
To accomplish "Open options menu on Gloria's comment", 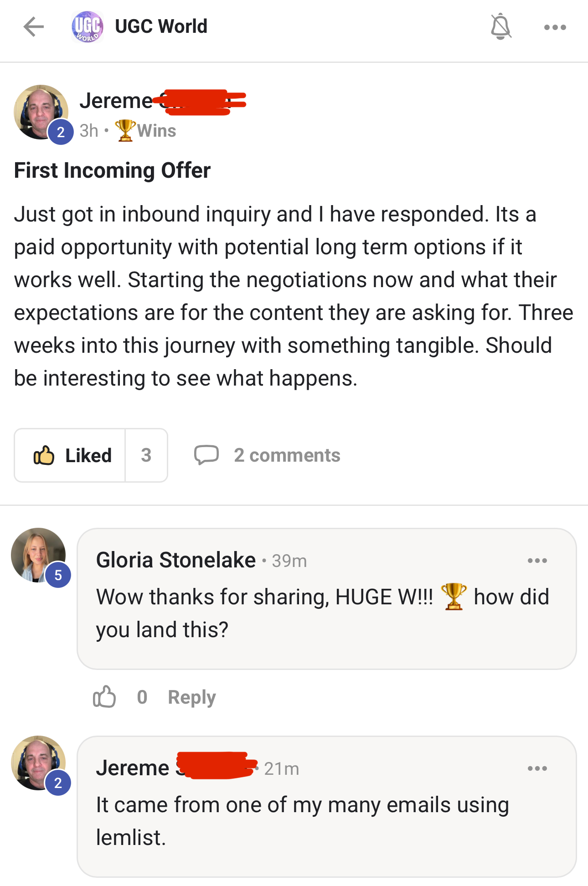I will (x=537, y=561).
